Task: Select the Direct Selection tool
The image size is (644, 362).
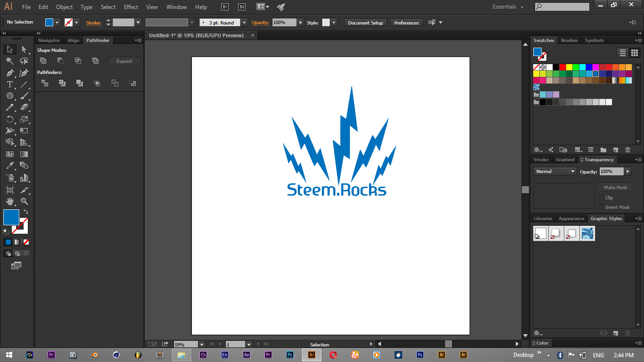Action: click(x=24, y=49)
